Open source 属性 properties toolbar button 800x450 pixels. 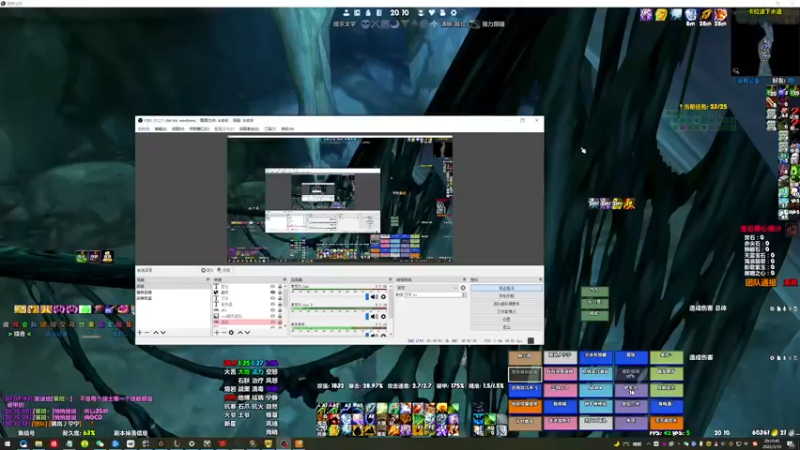coord(207,270)
